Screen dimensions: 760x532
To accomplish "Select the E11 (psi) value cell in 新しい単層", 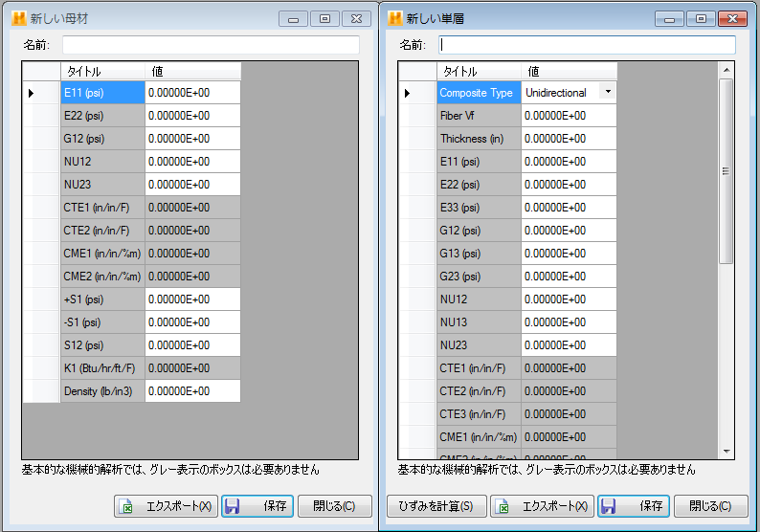I will tap(569, 162).
